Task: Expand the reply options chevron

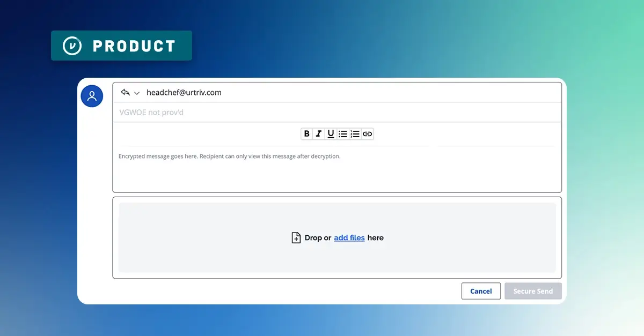Action: pyautogui.click(x=137, y=93)
